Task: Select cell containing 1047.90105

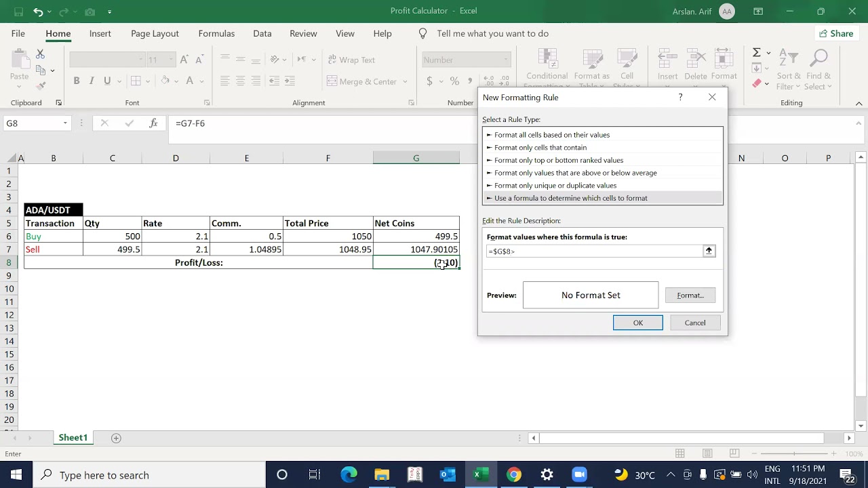Action: [x=416, y=249]
